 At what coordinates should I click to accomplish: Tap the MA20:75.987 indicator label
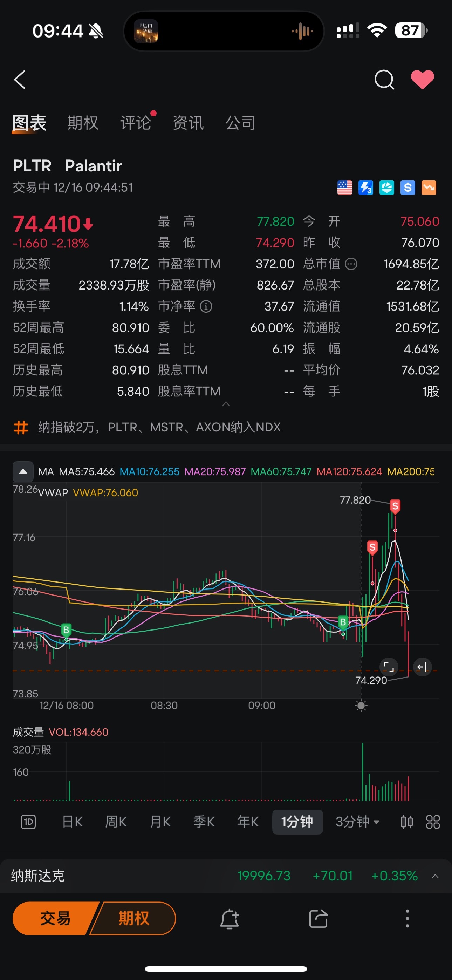pyautogui.click(x=215, y=472)
